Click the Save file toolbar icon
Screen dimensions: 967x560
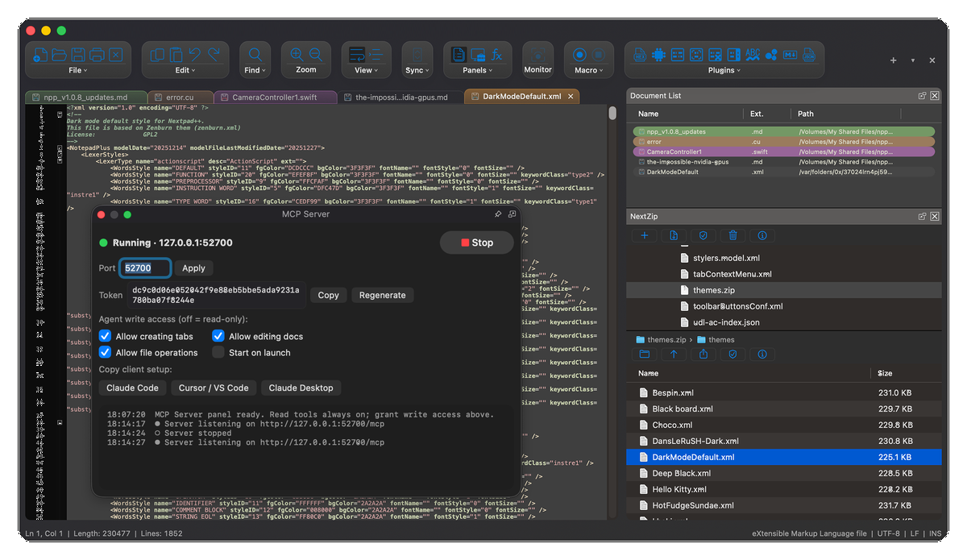78,55
